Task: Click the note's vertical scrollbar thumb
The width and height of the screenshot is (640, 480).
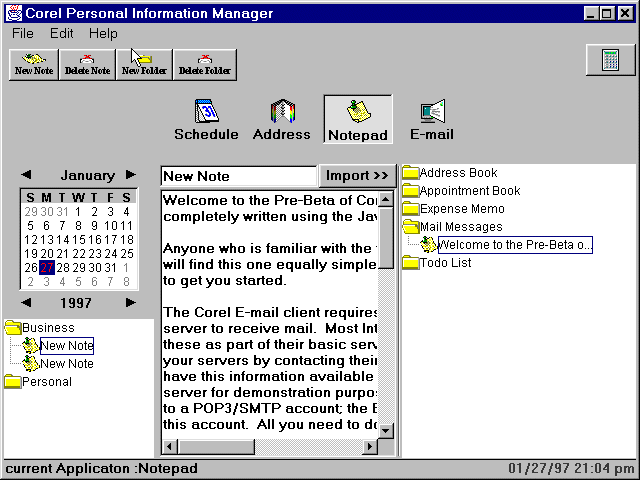Action: tap(386, 238)
